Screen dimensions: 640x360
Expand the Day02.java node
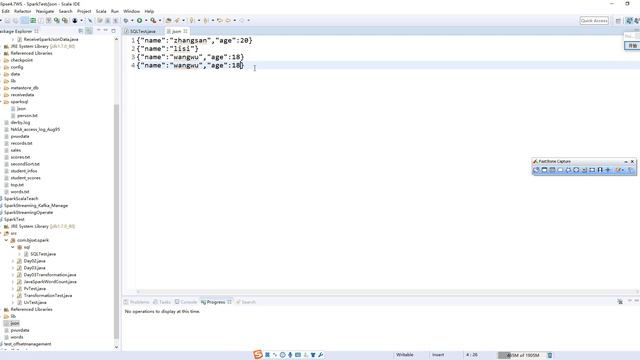[13, 261]
